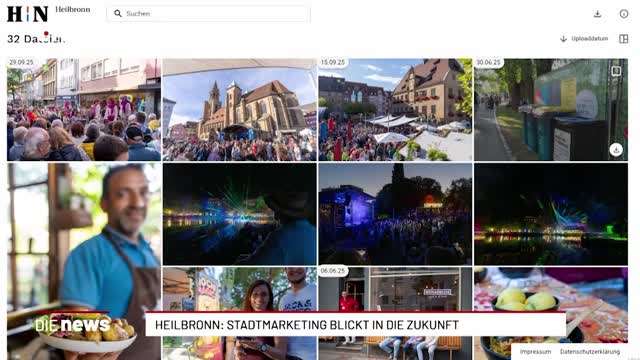The image size is (640, 360).
Task: Open the Uploaddatum sort dropdown
Action: point(589,39)
